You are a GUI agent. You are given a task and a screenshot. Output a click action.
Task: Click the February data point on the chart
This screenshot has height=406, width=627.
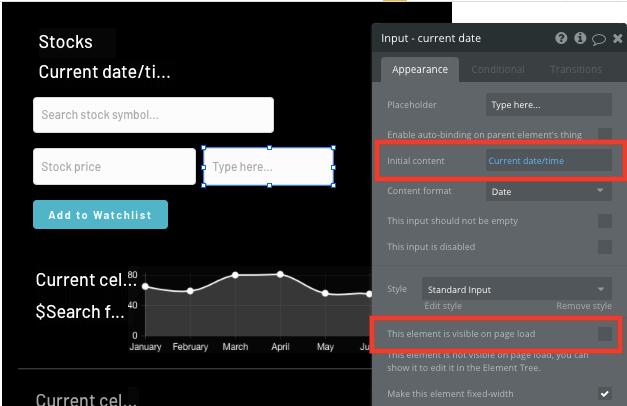click(x=190, y=291)
